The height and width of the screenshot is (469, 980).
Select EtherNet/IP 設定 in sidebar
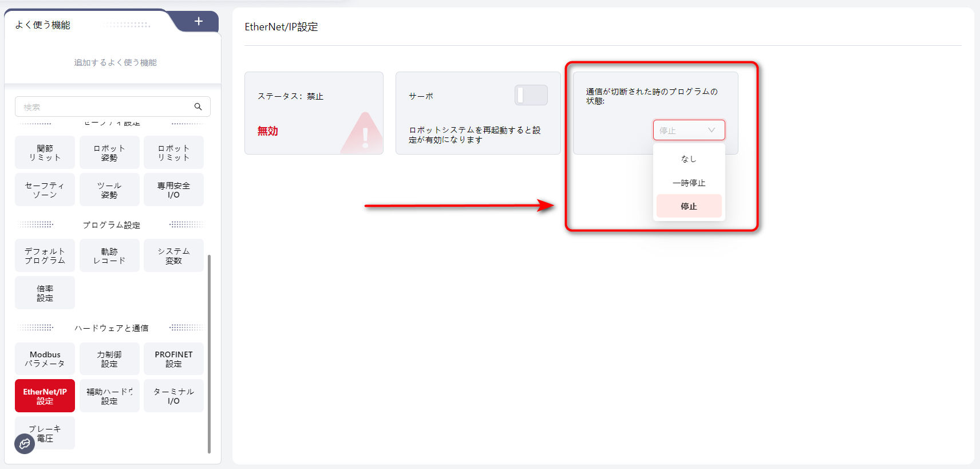[x=45, y=396]
